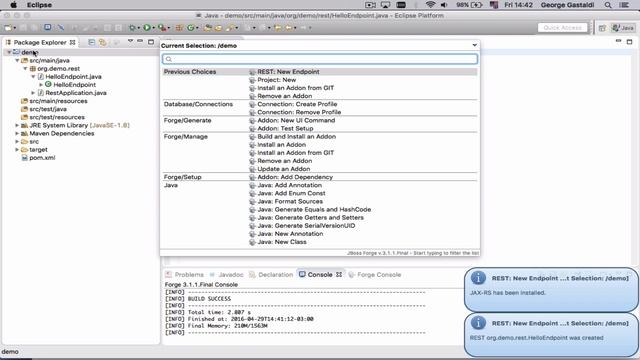Click the Quick Access field
The image size is (640, 360).
[562, 28]
